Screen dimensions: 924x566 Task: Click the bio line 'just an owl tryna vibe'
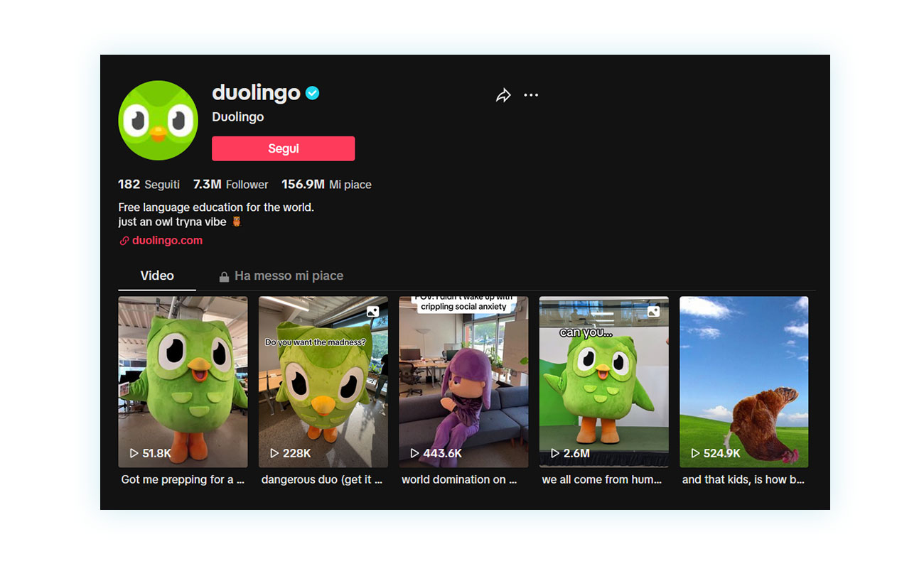click(172, 222)
